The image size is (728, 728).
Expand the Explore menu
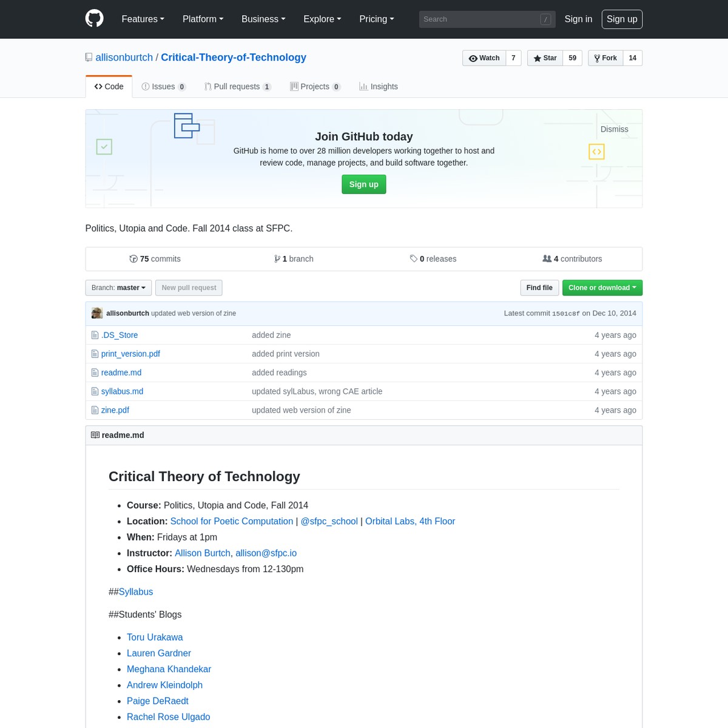[x=322, y=19]
